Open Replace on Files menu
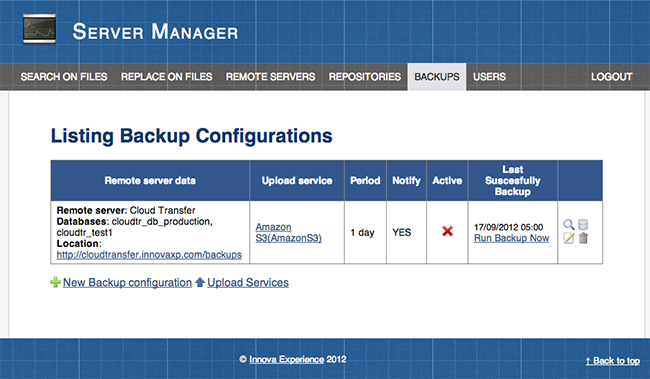Viewport: 650px width, 379px height. point(167,77)
